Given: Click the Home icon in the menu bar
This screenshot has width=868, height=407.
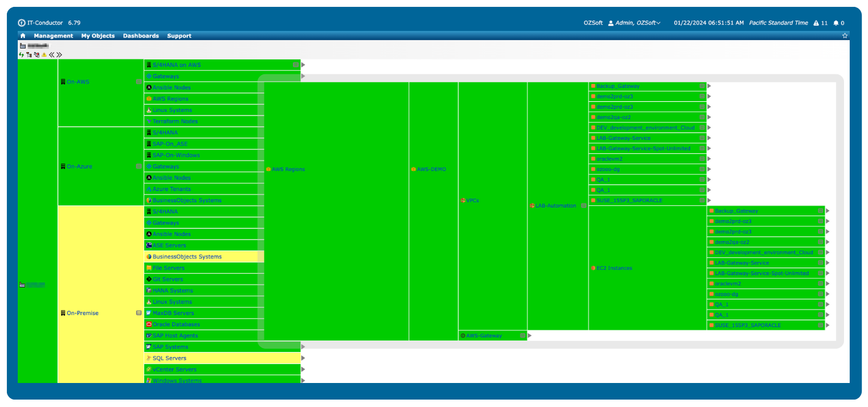Looking at the screenshot, I should pos(23,36).
